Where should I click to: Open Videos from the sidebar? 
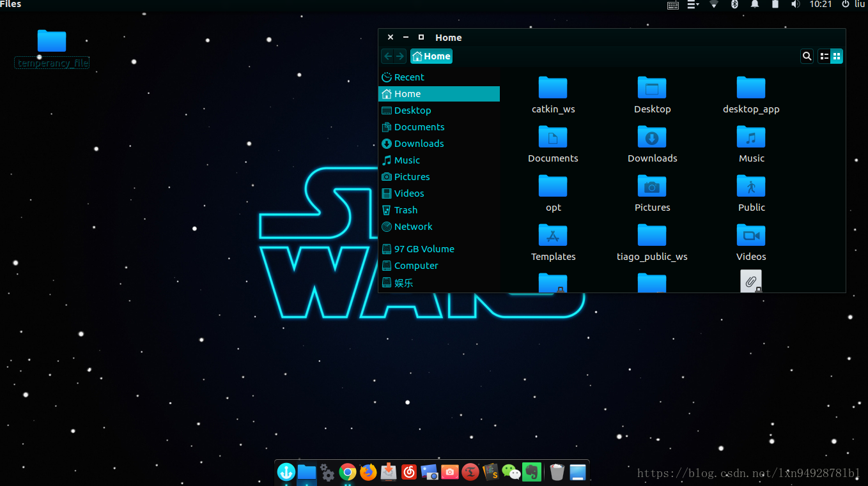pyautogui.click(x=439, y=194)
